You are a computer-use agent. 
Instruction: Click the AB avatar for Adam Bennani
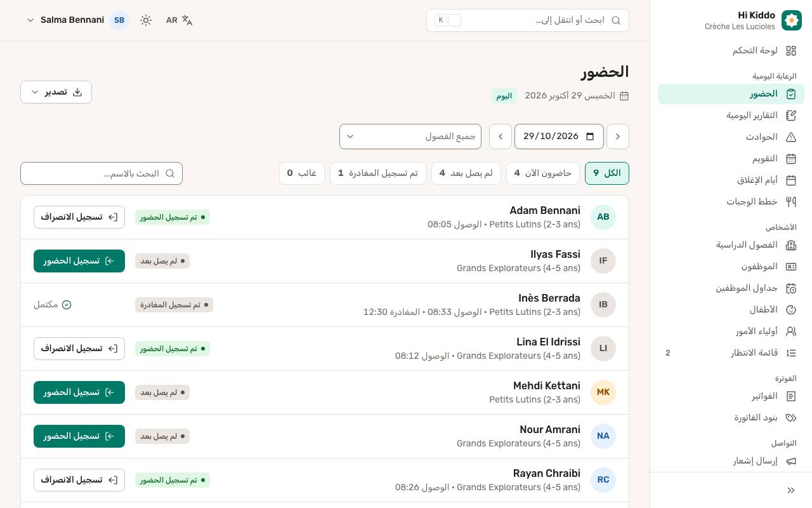click(603, 217)
